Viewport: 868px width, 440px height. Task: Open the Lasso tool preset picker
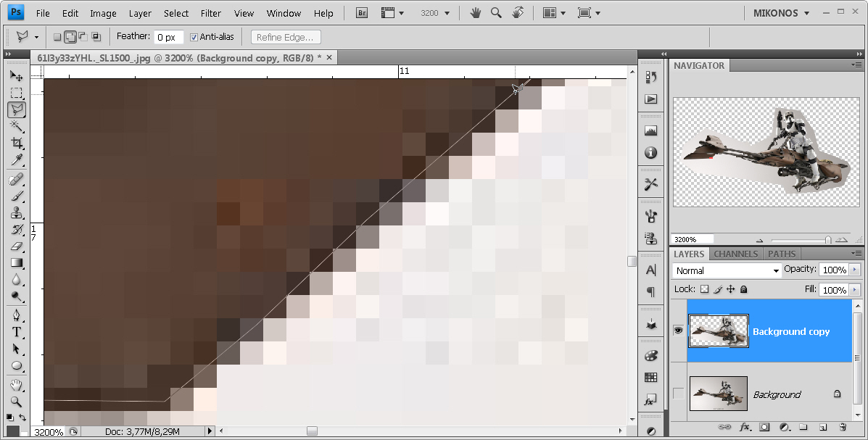pyautogui.click(x=36, y=38)
